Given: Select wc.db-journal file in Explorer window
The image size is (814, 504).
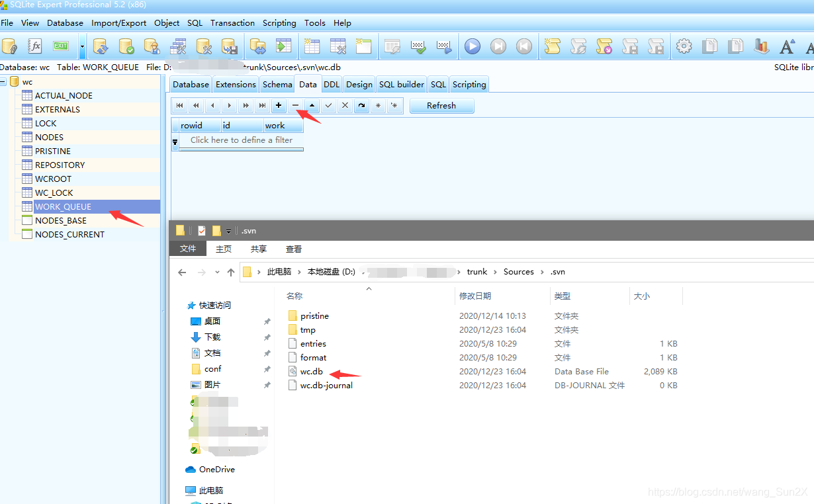Looking at the screenshot, I should coord(326,386).
